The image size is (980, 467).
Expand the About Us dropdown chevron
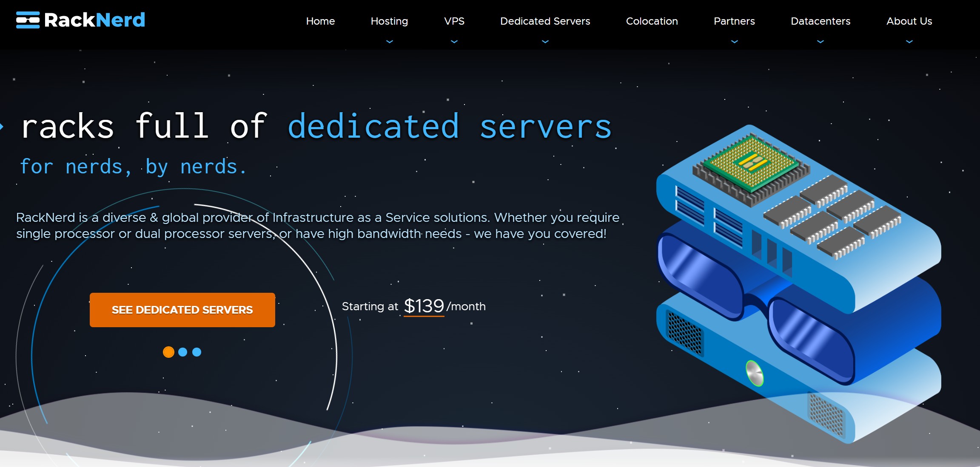(x=909, y=42)
